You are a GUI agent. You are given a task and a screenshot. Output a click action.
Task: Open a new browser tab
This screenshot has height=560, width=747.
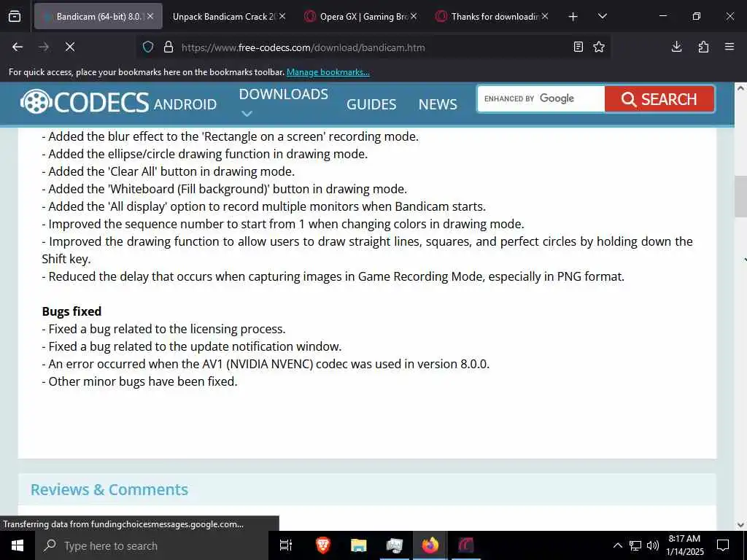573,17
